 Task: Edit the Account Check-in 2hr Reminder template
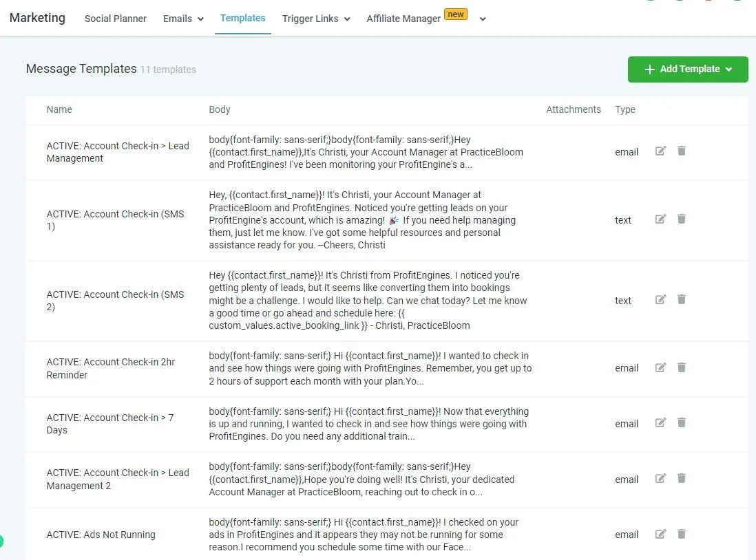660,367
